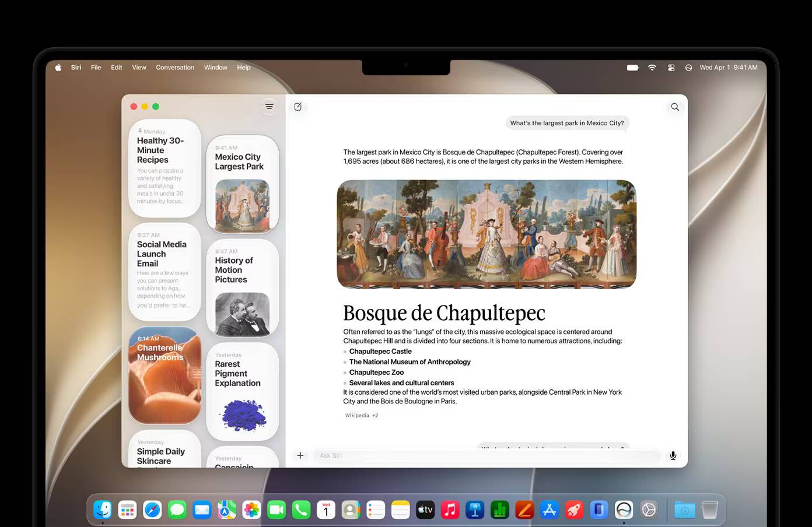
Task: Open Mail from the dock
Action: click(202, 510)
